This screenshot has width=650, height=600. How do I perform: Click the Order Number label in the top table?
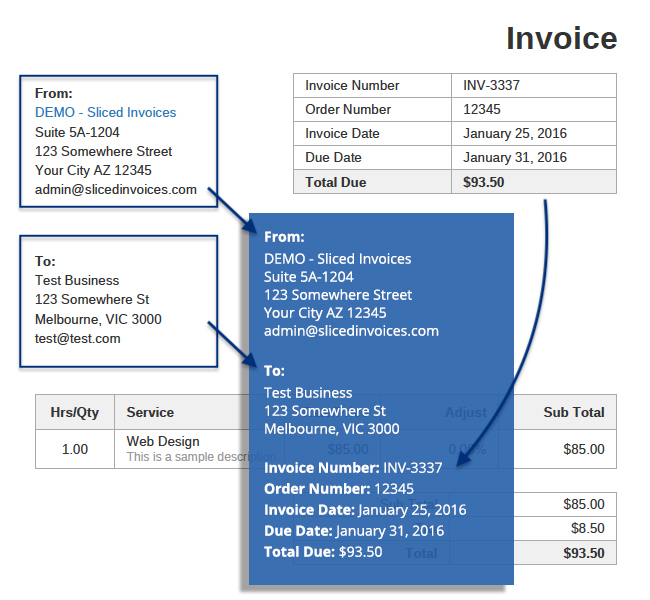tap(348, 110)
